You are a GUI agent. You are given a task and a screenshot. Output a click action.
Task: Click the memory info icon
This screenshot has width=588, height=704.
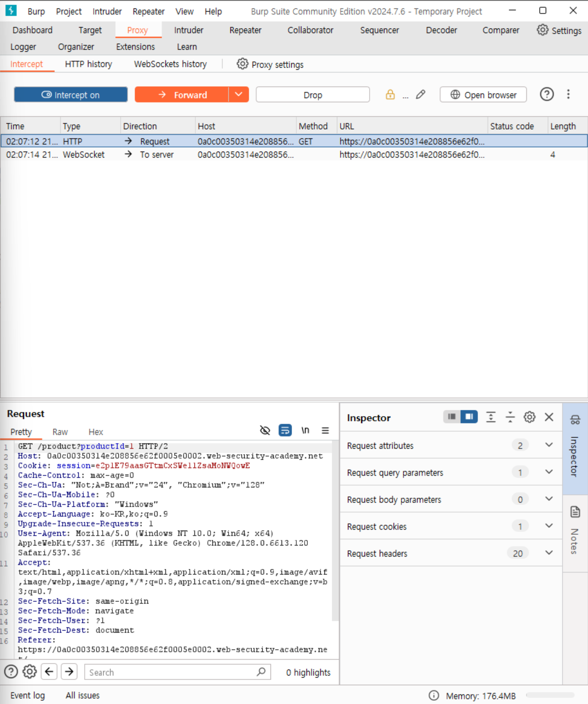click(x=434, y=696)
